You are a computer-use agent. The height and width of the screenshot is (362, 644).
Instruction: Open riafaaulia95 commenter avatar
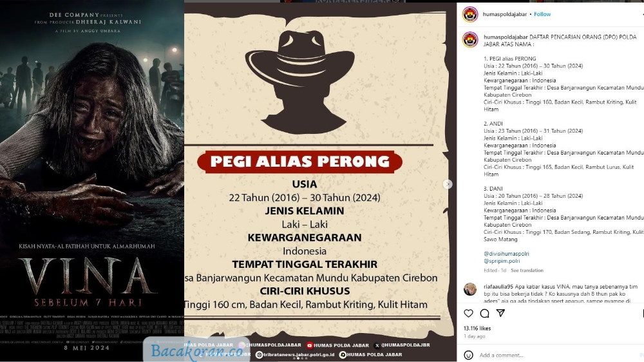(x=470, y=289)
